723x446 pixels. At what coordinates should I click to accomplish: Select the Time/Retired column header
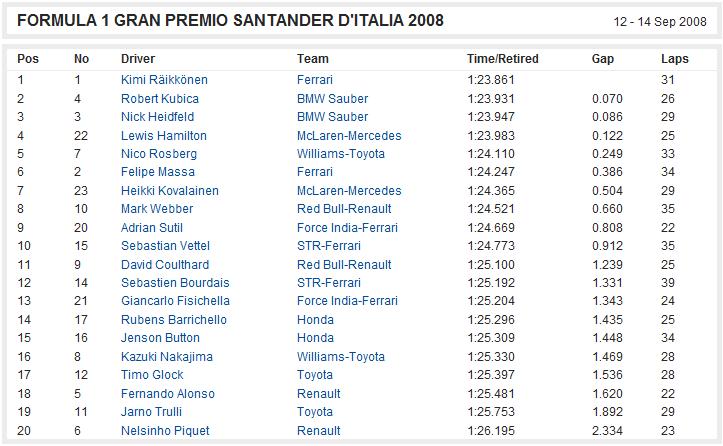pos(503,59)
